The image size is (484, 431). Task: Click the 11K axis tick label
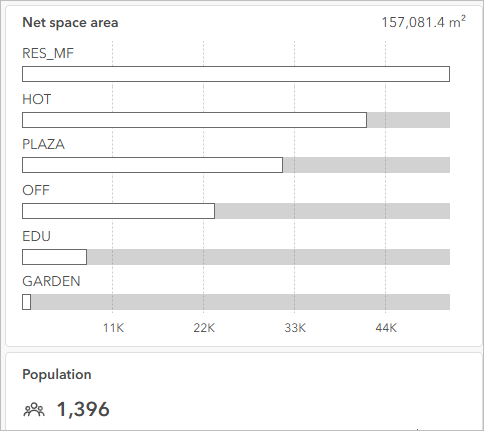click(113, 328)
